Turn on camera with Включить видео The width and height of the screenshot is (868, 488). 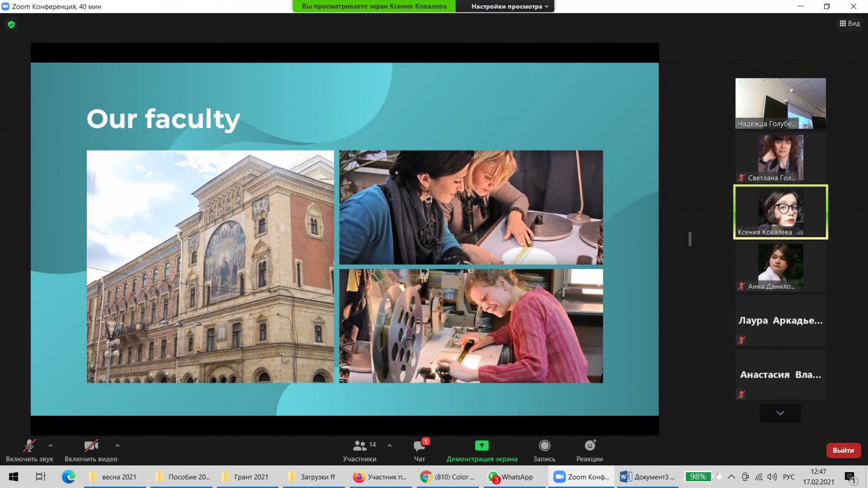click(91, 446)
